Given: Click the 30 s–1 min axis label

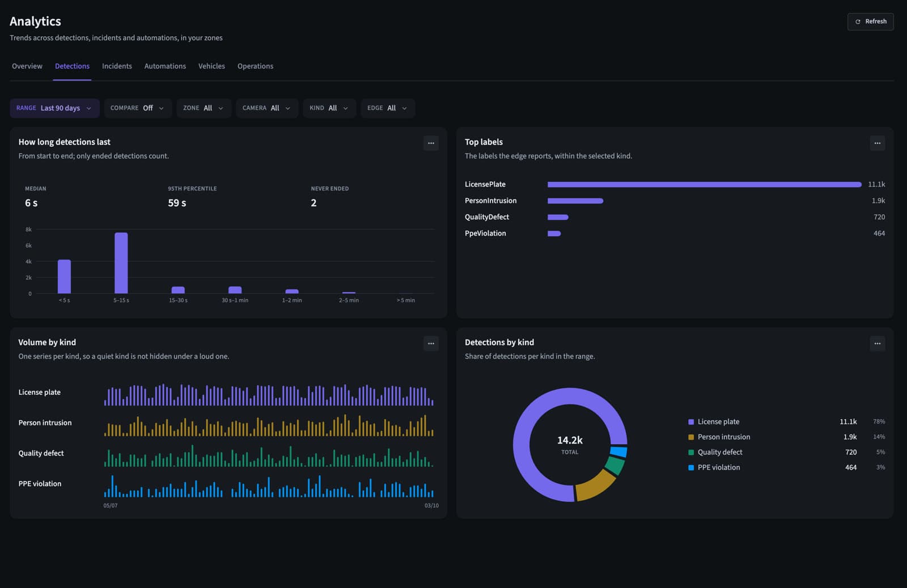Looking at the screenshot, I should (235, 300).
